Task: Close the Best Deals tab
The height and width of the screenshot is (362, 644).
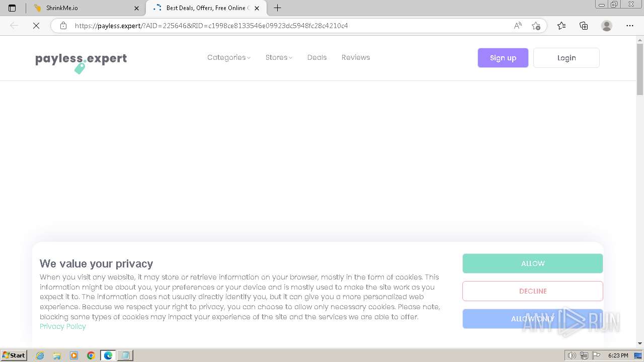Action: pos(257,8)
